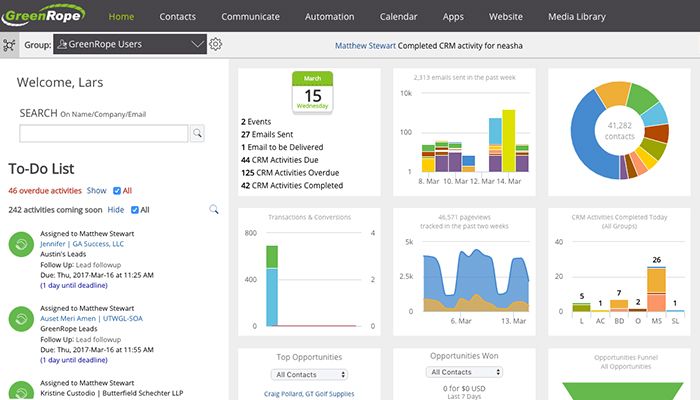The height and width of the screenshot is (400, 700).
Task: Open the Automation menu
Action: 329,17
